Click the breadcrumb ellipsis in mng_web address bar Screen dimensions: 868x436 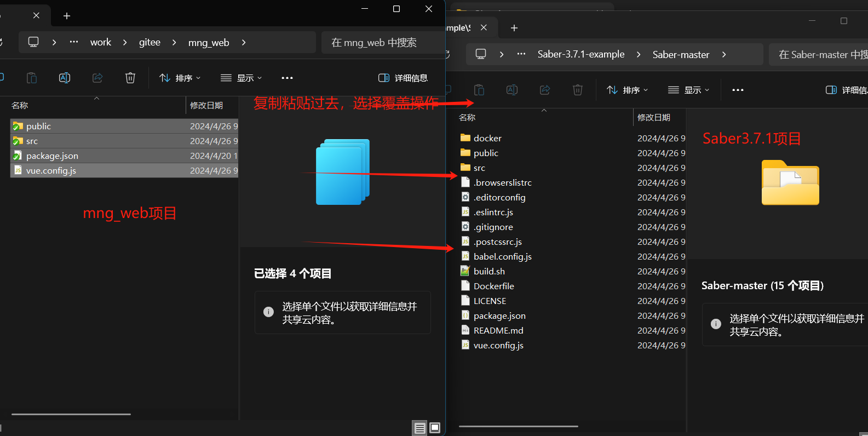coord(74,42)
